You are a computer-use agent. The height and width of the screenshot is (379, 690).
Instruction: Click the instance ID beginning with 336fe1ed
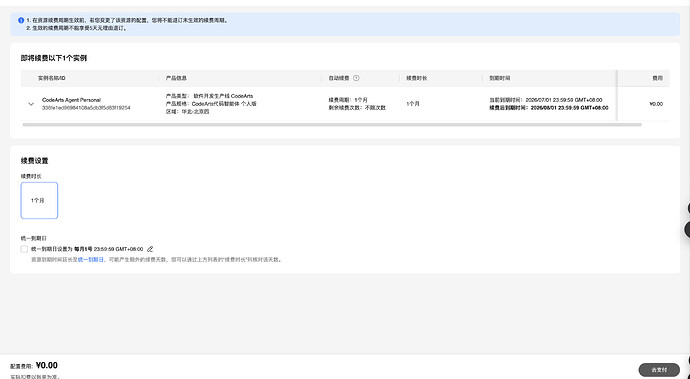86,107
